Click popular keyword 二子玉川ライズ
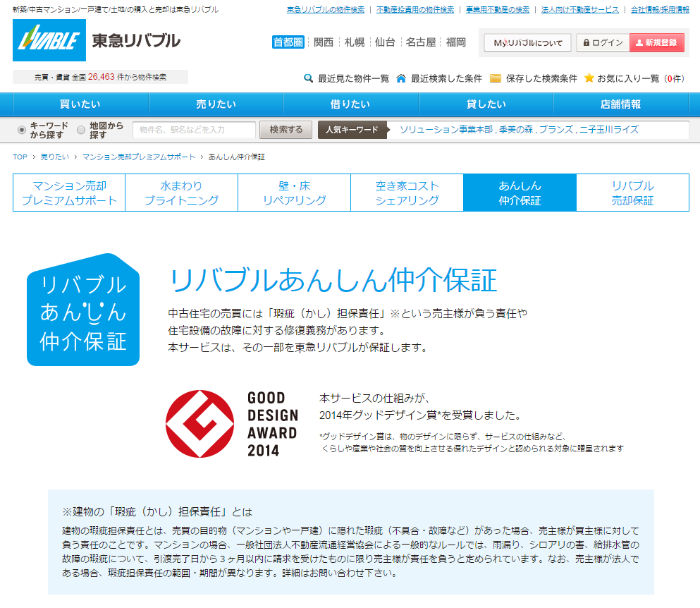 point(609,130)
